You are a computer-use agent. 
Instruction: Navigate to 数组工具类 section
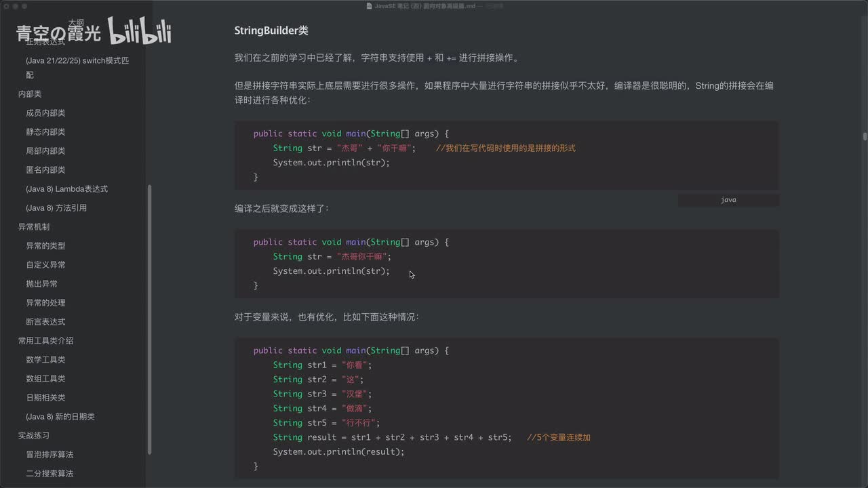(x=45, y=379)
